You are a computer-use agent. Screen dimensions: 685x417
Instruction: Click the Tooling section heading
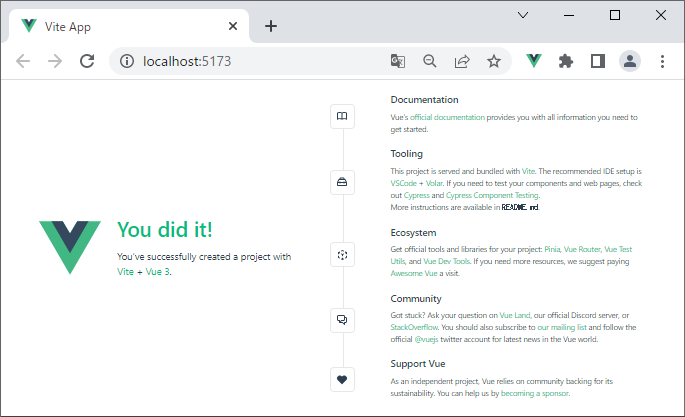pyautogui.click(x=406, y=154)
